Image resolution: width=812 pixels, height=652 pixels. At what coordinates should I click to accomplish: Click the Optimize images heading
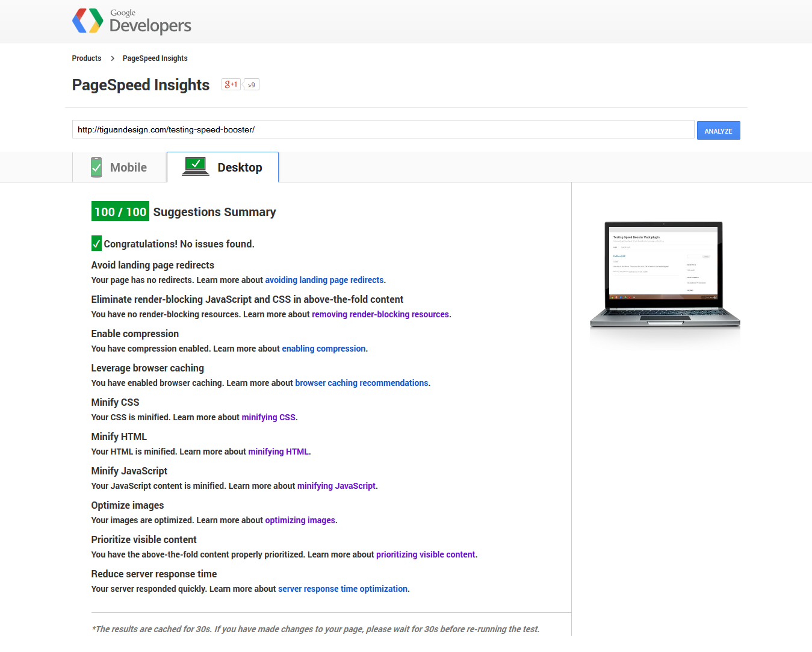click(x=128, y=505)
